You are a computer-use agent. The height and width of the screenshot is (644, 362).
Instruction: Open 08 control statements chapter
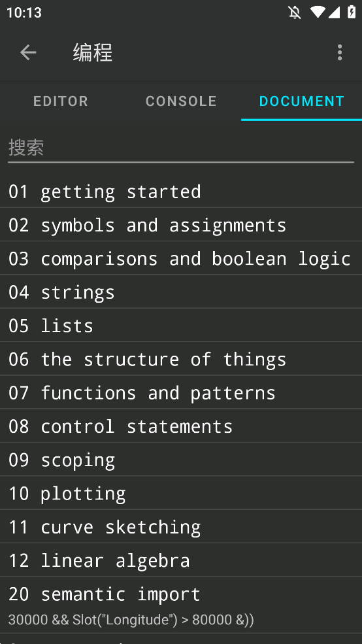tap(181, 426)
